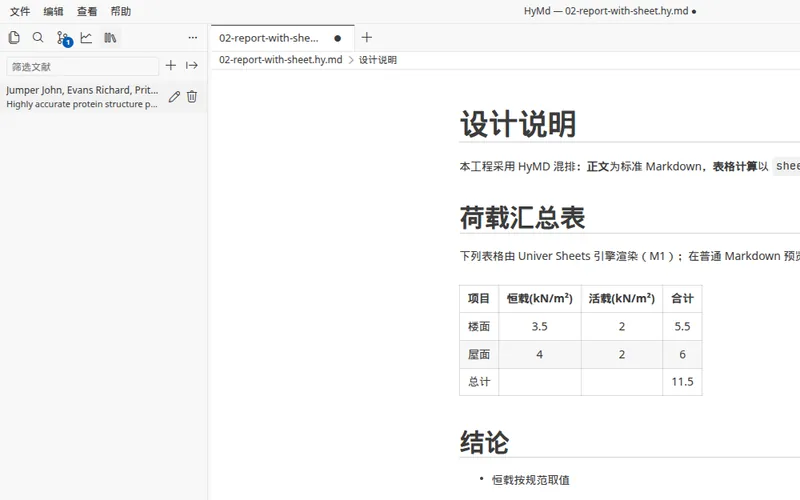Select the references library panel icon
This screenshot has width=800, height=500.
110,38
